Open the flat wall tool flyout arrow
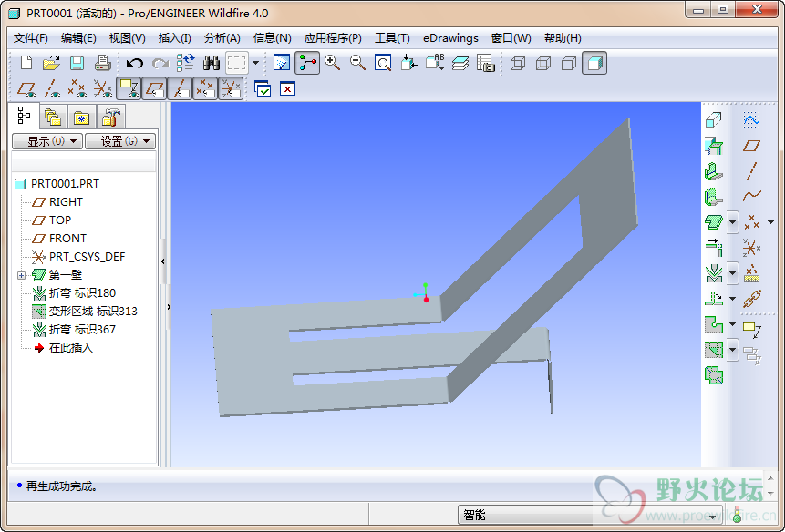Screen dimensions: 785x532 [x=732, y=221]
